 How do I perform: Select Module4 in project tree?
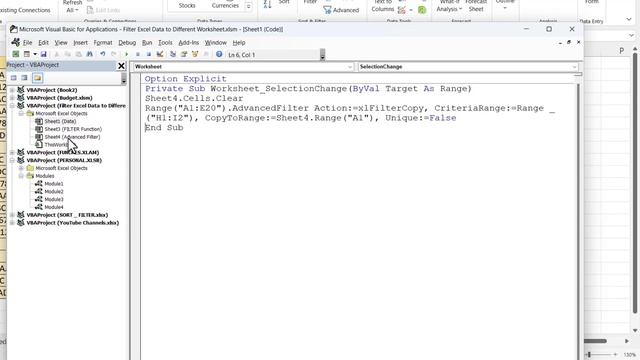pos(54,207)
